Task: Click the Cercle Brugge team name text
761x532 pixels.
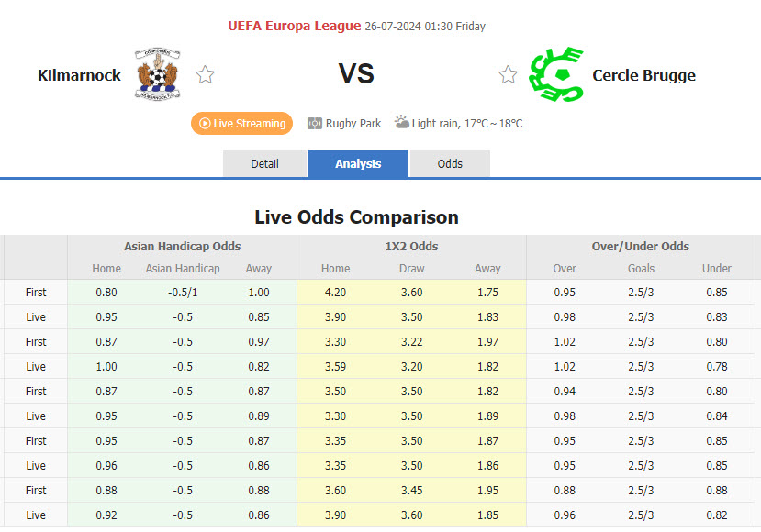Action: coord(643,75)
